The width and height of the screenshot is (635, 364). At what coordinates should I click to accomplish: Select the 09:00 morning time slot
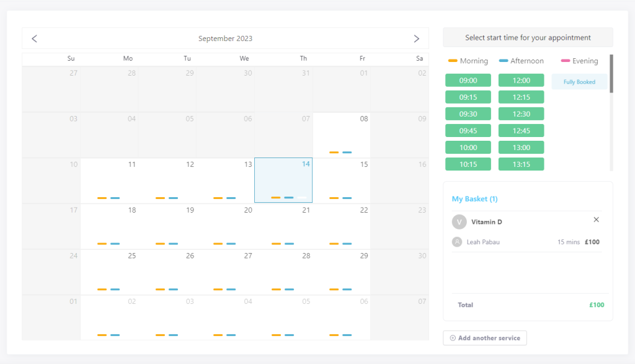468,81
